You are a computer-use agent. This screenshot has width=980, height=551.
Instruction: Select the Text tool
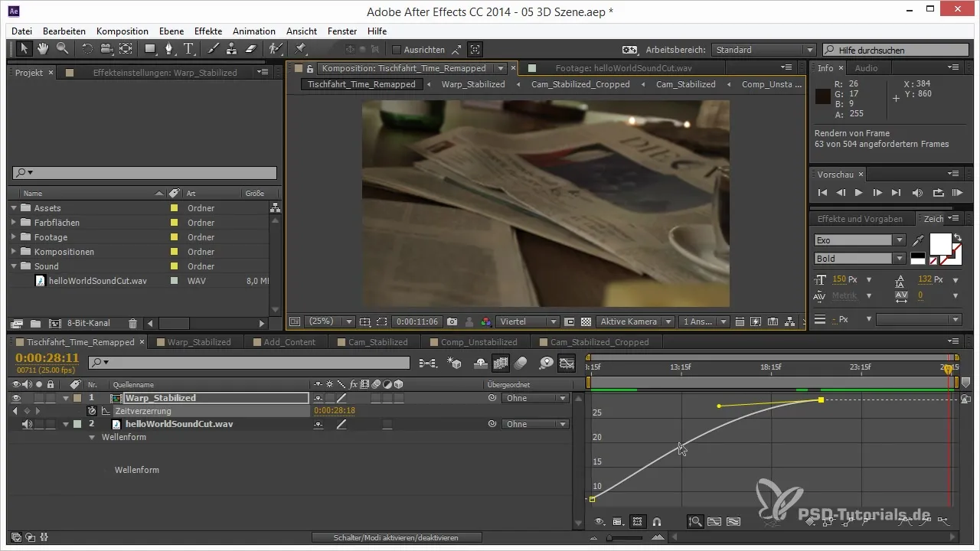[x=188, y=49]
